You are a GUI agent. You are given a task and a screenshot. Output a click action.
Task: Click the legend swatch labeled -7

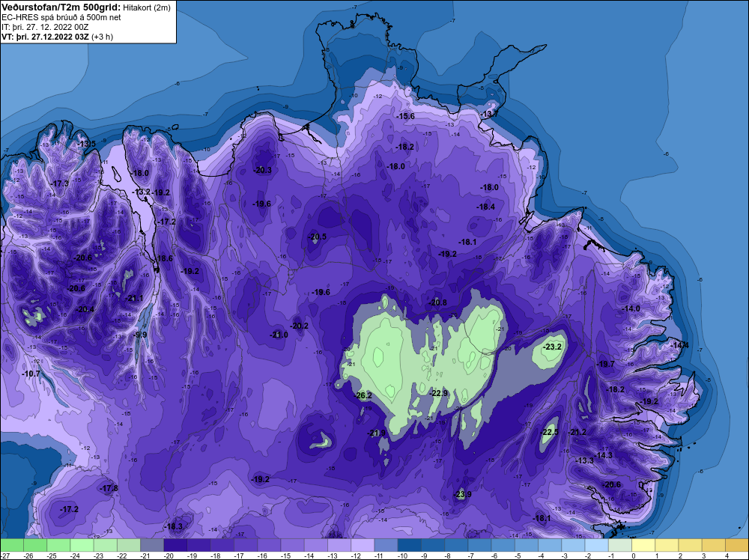[480, 546]
